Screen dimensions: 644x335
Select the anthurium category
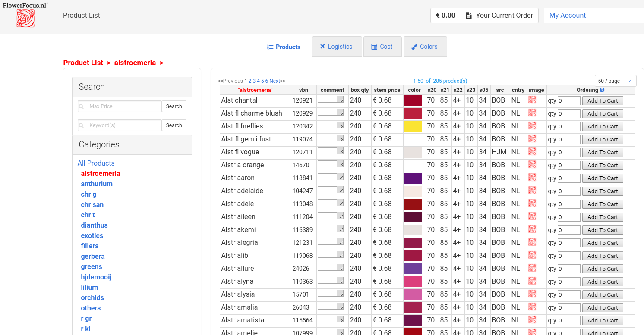[97, 184]
